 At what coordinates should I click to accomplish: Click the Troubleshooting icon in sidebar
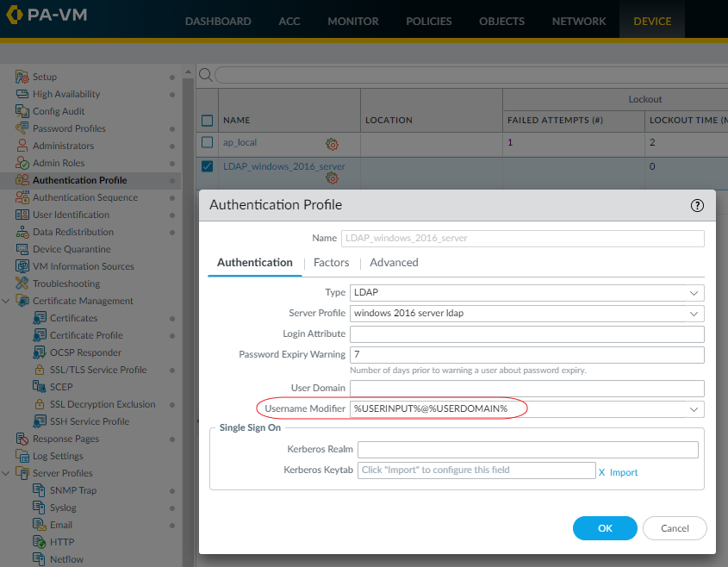pos(22,283)
